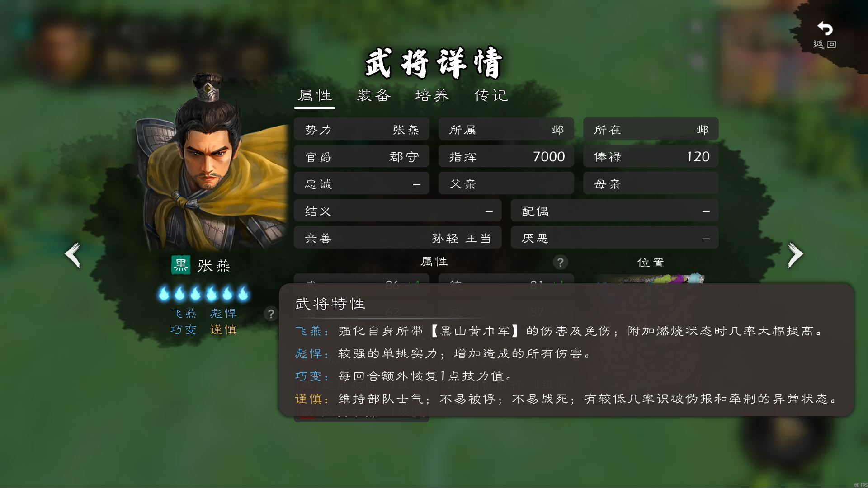Select the 属性 tab
Image resolution: width=868 pixels, height=488 pixels.
315,96
